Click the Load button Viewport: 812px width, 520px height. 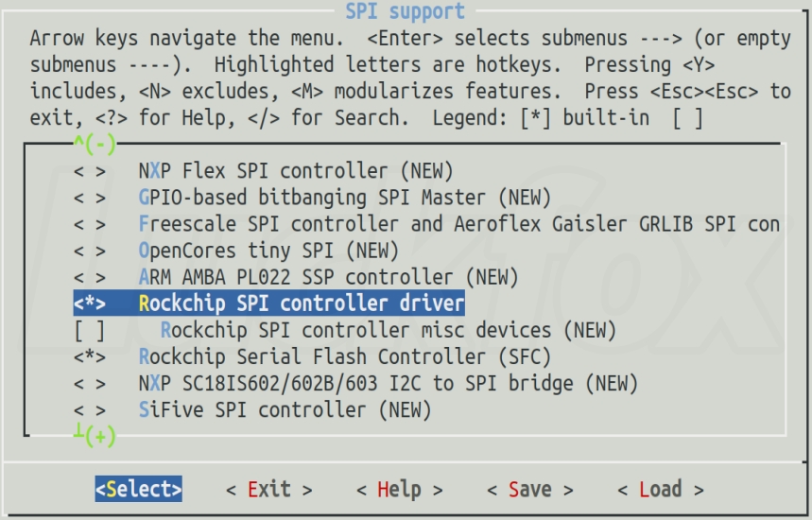click(x=660, y=489)
